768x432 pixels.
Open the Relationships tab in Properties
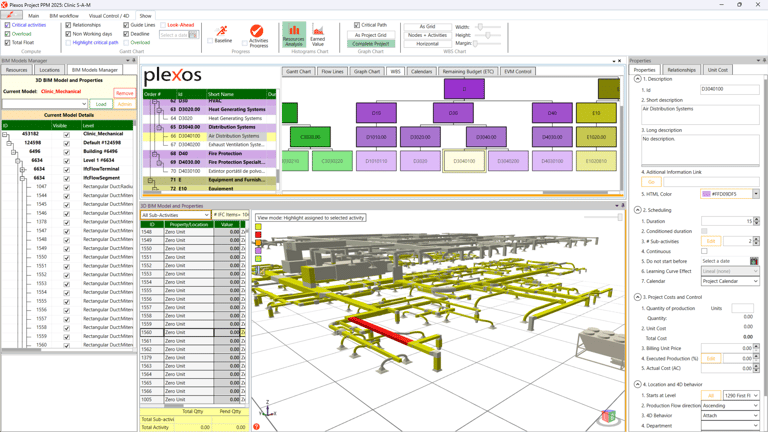[x=681, y=70]
